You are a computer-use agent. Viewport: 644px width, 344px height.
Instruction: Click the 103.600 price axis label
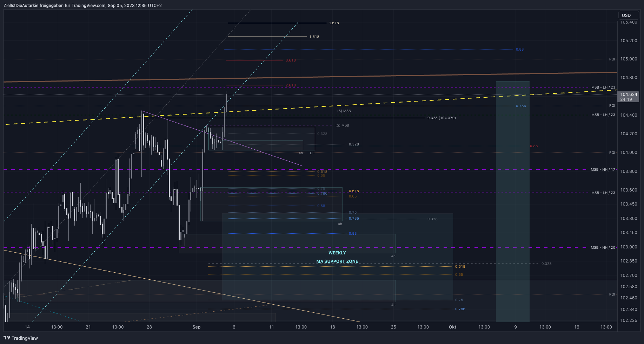tap(629, 190)
